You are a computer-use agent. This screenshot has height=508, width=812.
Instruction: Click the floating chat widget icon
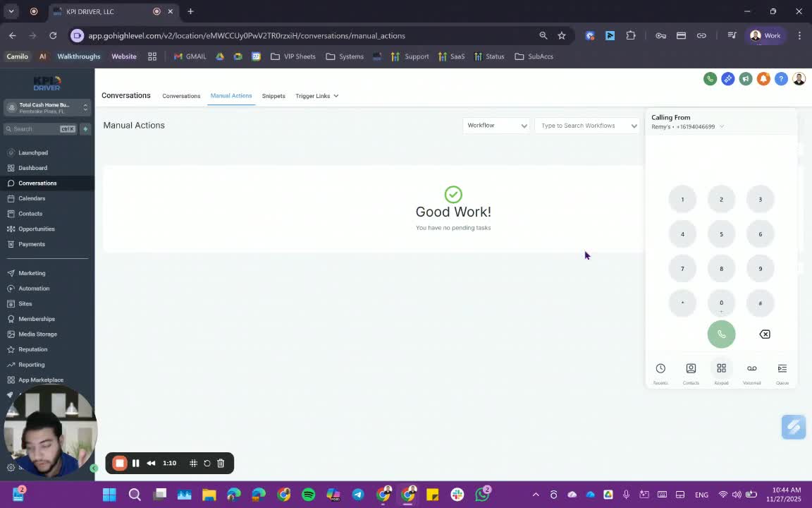(794, 427)
